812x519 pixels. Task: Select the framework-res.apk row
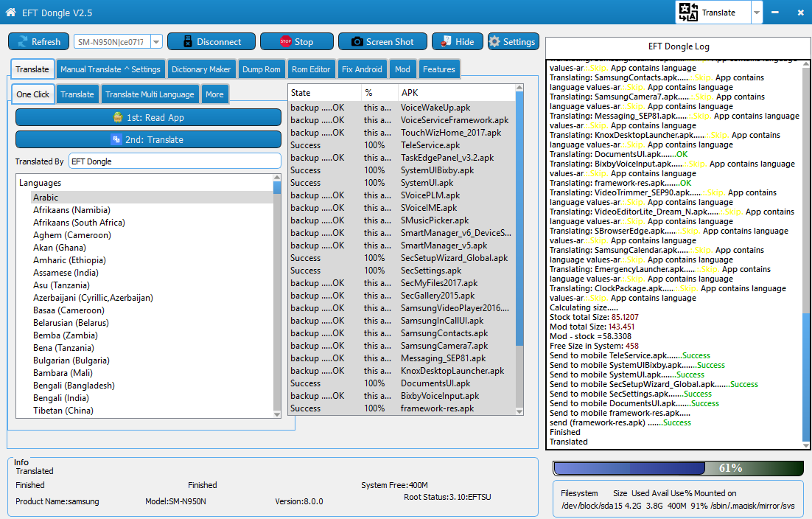click(402, 408)
